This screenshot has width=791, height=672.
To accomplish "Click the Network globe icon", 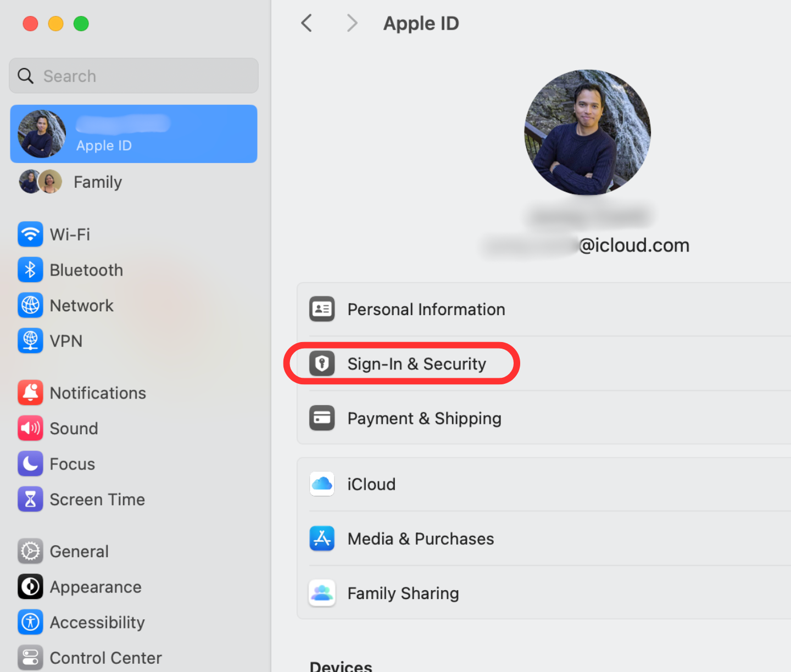I will coord(30,305).
